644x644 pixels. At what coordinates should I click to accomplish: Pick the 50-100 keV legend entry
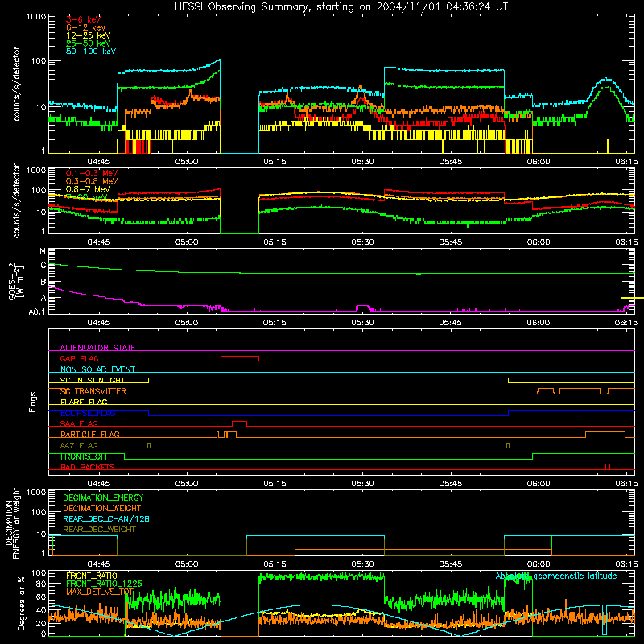[91, 52]
